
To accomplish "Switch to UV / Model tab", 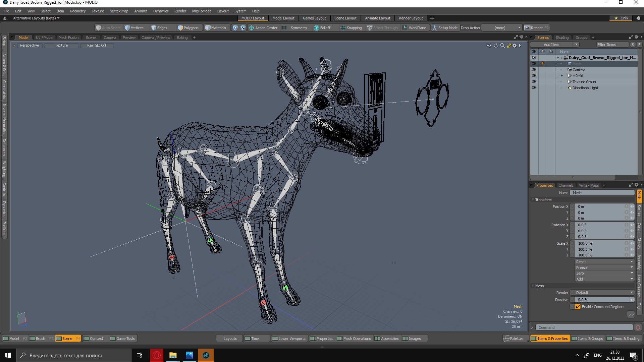I will [x=44, y=38].
